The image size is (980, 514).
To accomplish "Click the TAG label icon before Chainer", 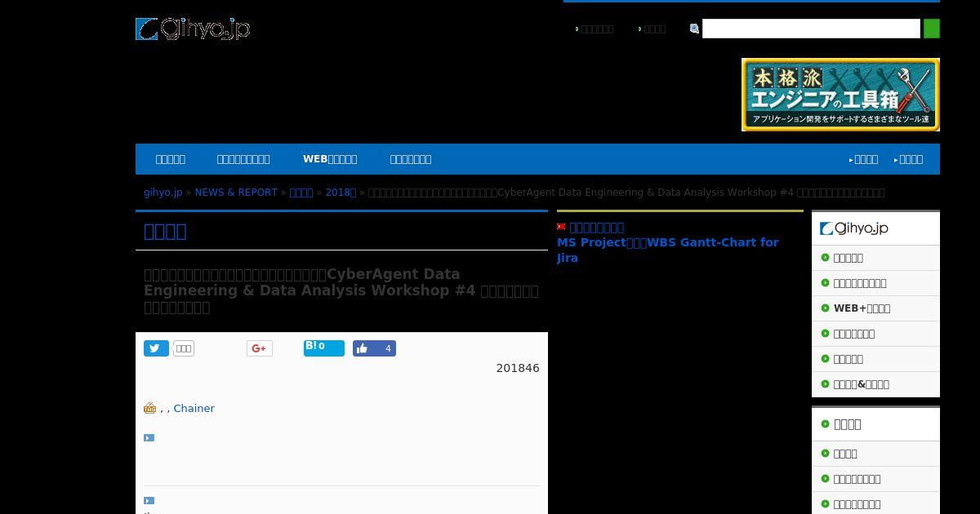I will coord(149,408).
